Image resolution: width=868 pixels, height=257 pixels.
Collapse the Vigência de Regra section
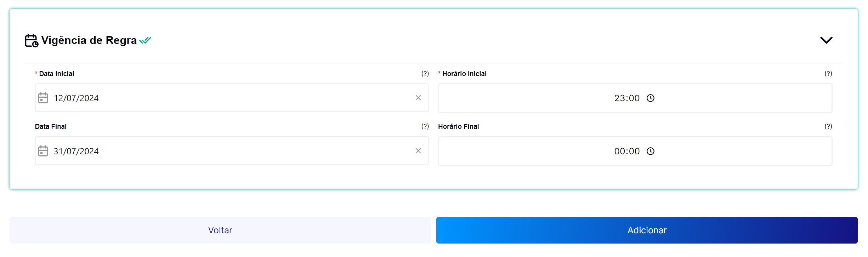pyautogui.click(x=826, y=40)
